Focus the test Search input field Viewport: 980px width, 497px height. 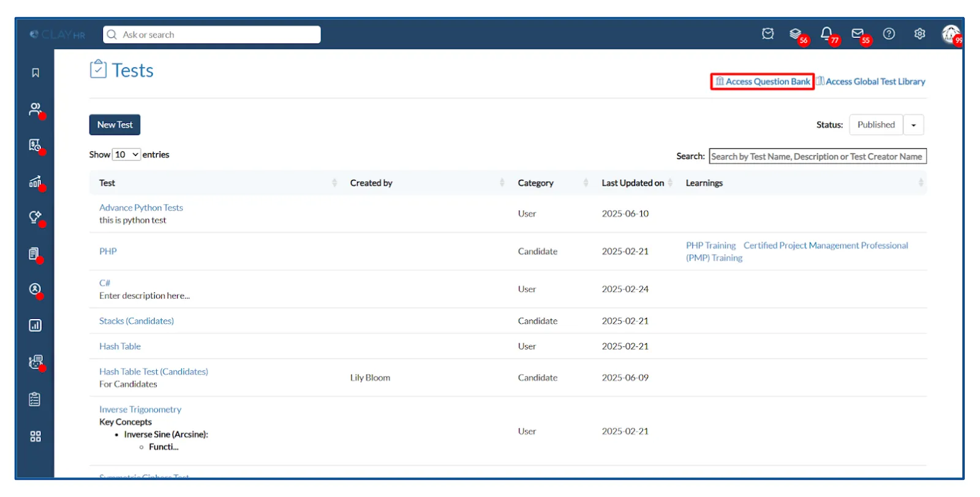point(818,157)
